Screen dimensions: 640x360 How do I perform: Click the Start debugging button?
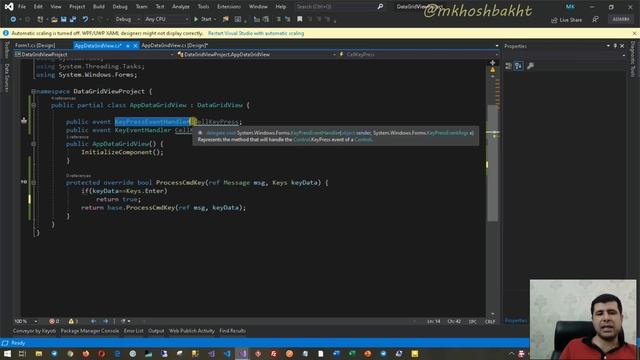[x=203, y=19]
